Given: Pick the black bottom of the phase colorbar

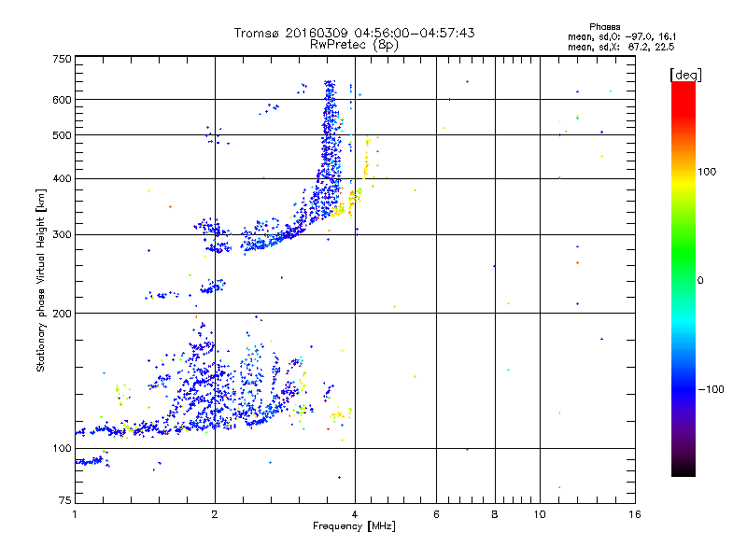Looking at the screenshot, I should pyautogui.click(x=684, y=469).
